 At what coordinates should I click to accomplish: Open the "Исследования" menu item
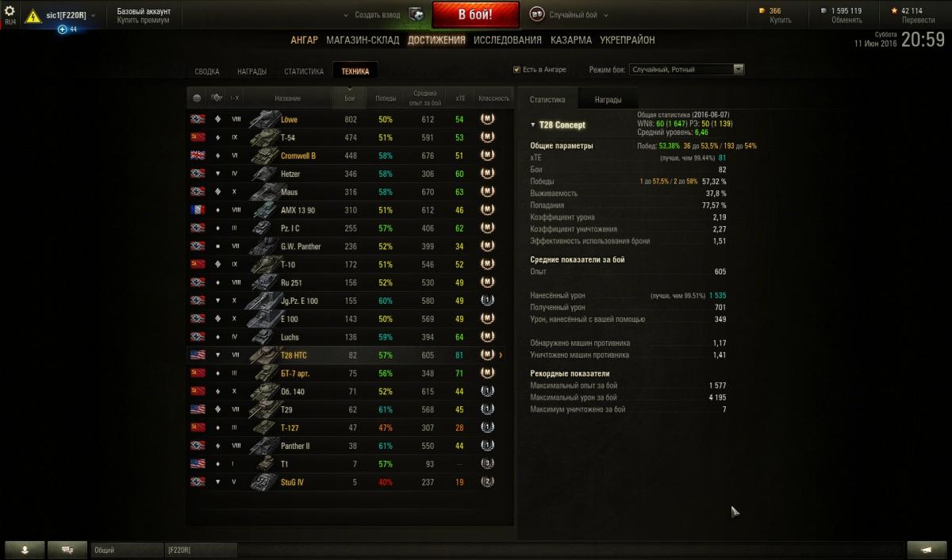tap(508, 40)
